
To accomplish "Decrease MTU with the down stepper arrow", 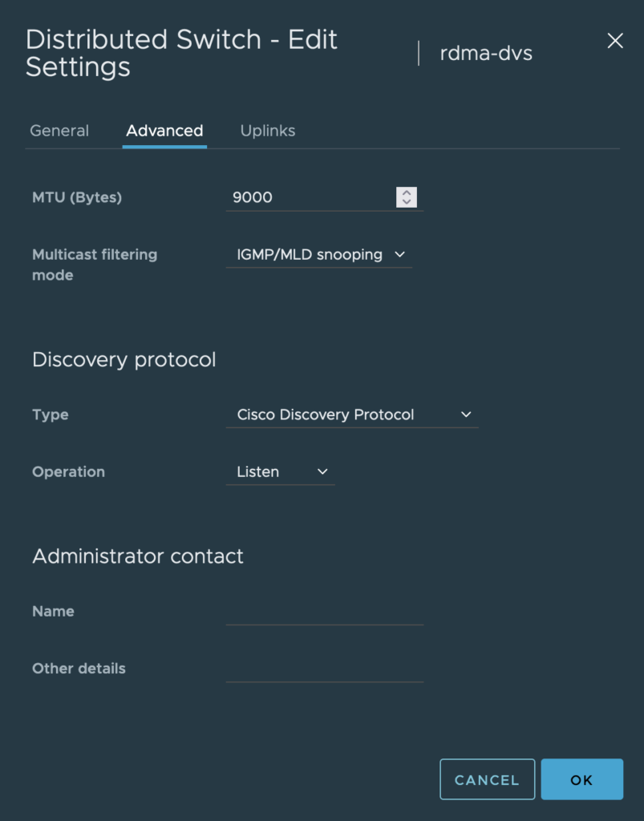I will (x=407, y=202).
